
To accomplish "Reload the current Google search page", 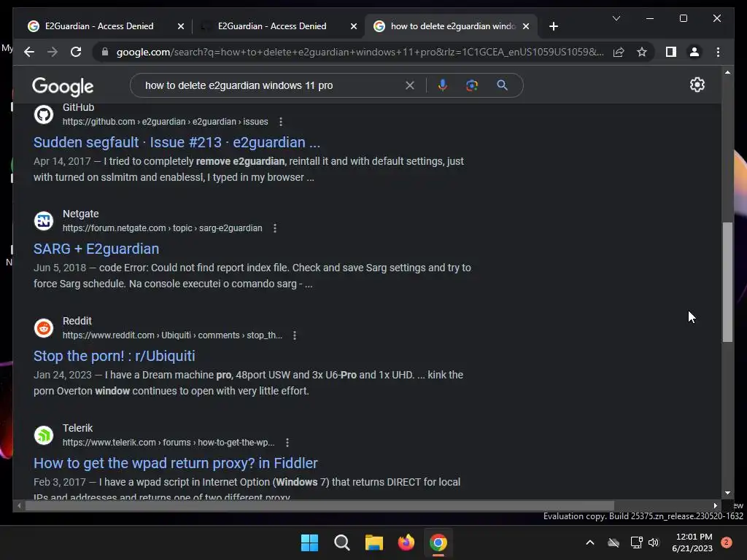I will pyautogui.click(x=76, y=52).
